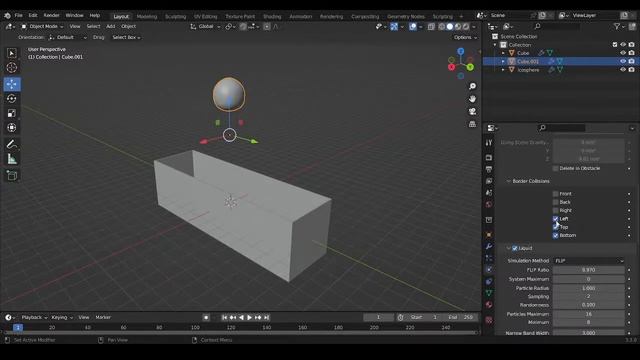This screenshot has height=360, width=640.
Task: Open the Object Data properties tab
Action: (489, 293)
